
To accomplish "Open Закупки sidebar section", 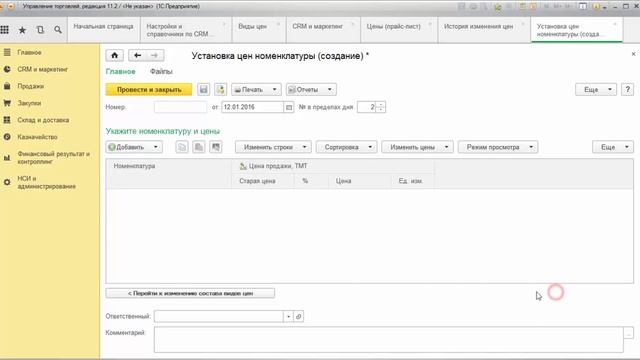I will click(29, 103).
